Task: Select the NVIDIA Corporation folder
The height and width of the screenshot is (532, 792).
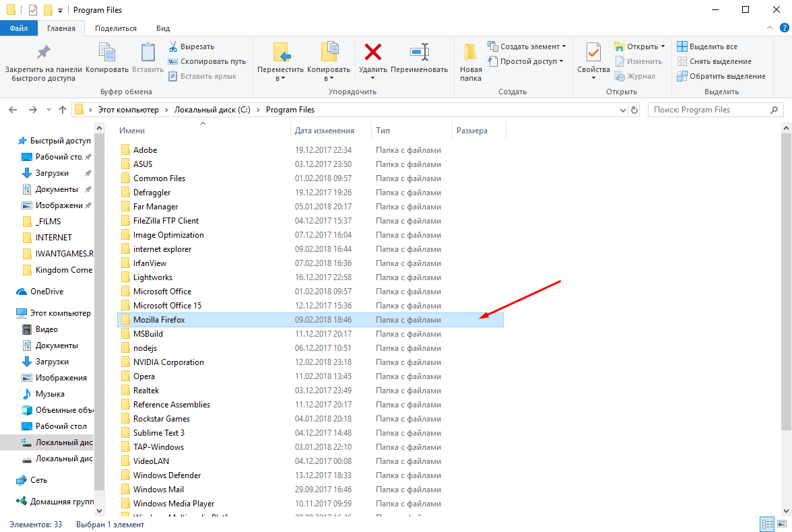Action: pos(310,362)
